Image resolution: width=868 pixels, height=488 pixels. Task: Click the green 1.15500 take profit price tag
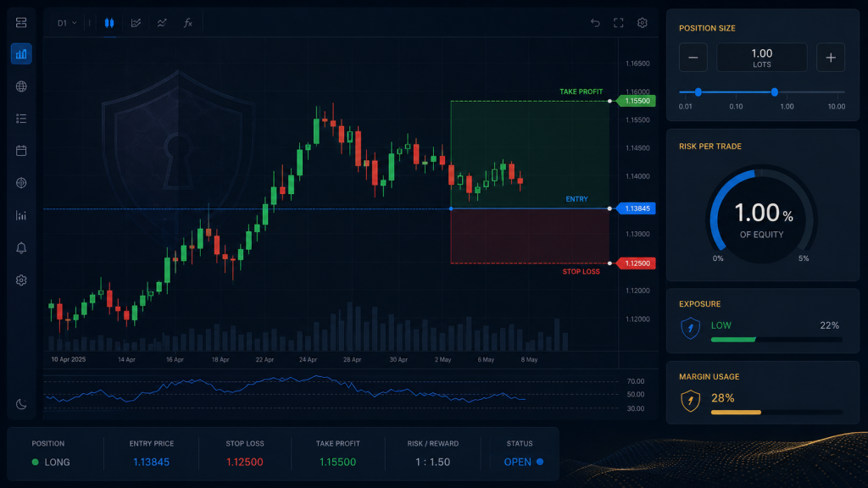(637, 101)
